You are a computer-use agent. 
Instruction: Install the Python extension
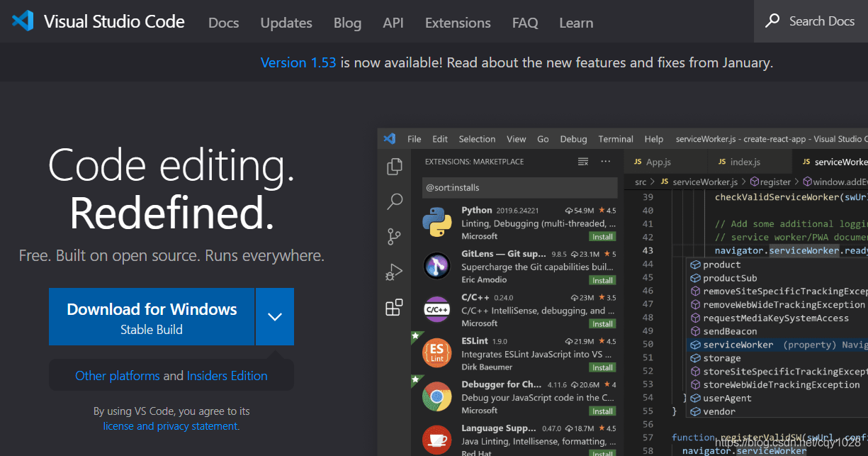(x=603, y=237)
